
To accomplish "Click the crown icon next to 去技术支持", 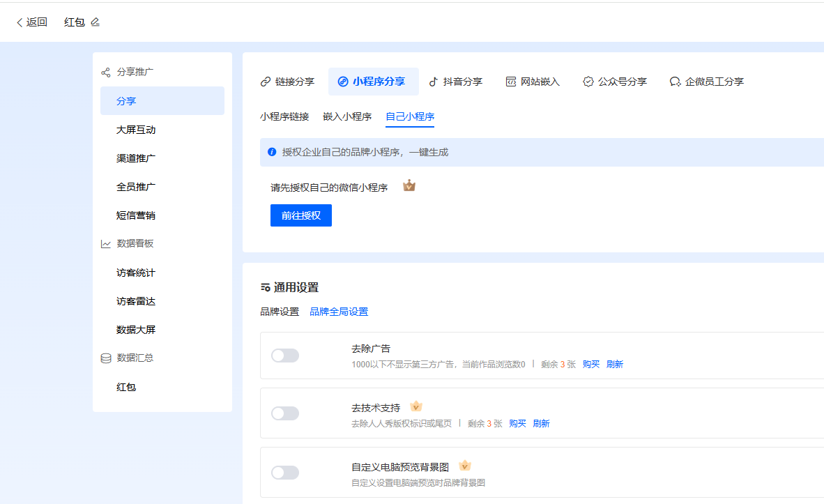I will coord(416,406).
